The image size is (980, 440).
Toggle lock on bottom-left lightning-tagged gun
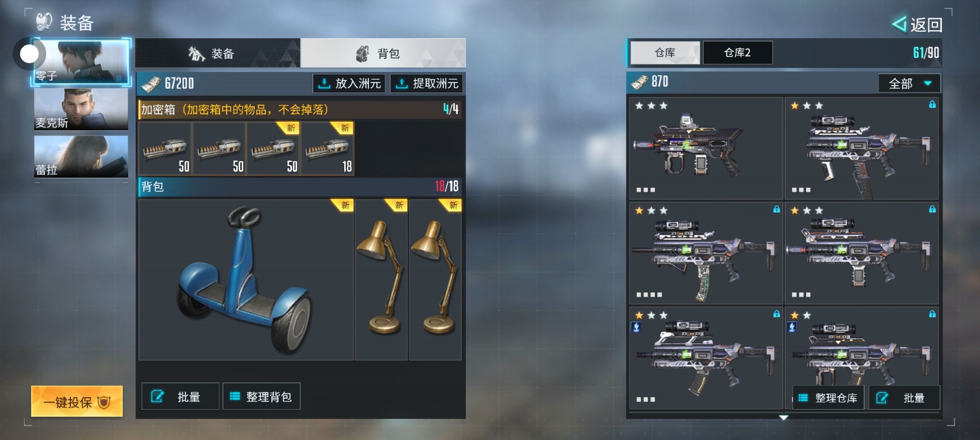click(x=777, y=314)
